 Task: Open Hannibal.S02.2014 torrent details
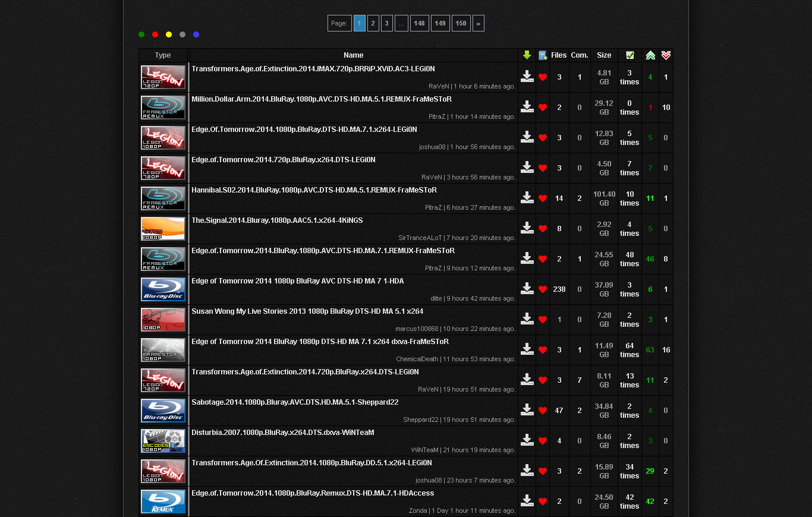pos(314,190)
